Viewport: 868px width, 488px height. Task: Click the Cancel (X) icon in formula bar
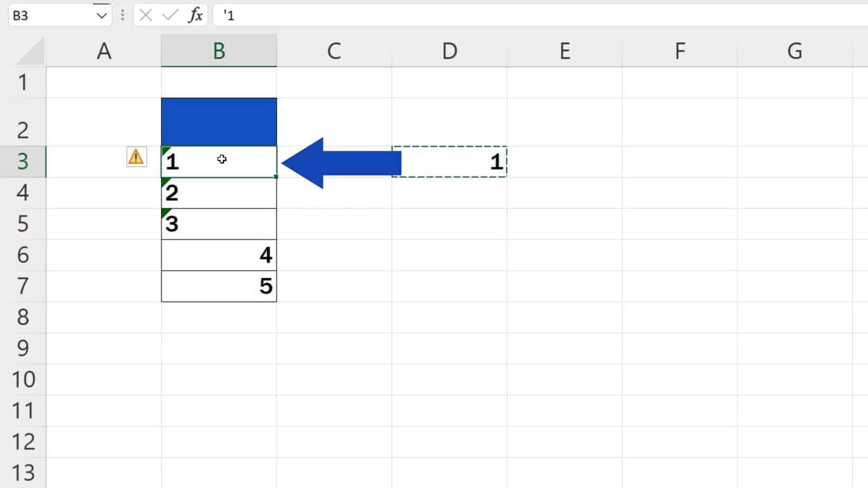[145, 15]
